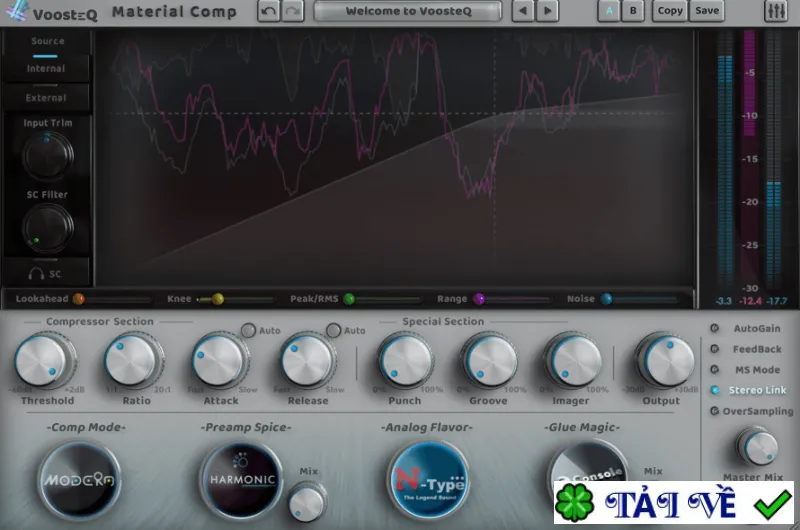Click the Noise slider handle
Screen dimensions: 800x530
[606, 299]
